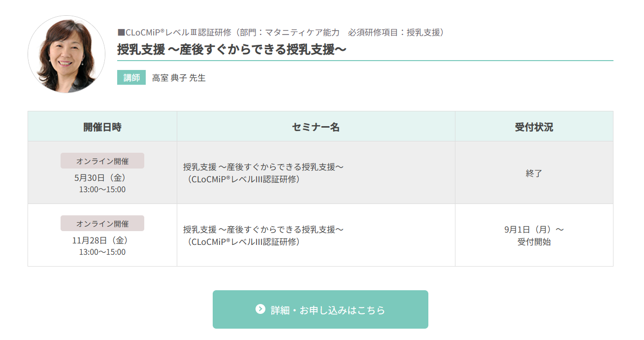Click the instructor portrait photo
The height and width of the screenshot is (340, 644).
66,54
